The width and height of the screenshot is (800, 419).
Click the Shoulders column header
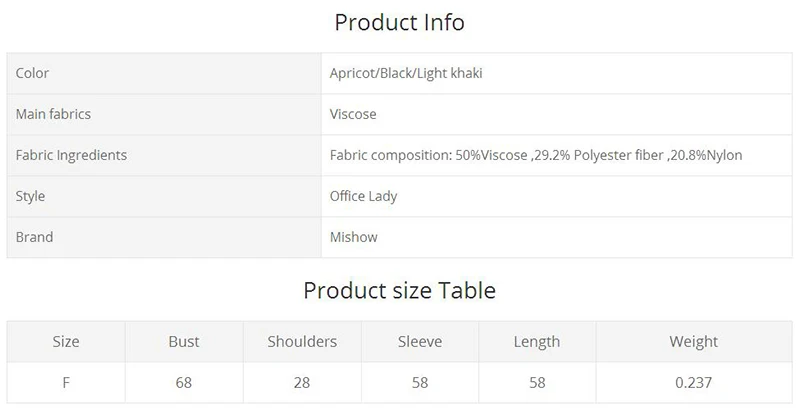pyautogui.click(x=301, y=341)
